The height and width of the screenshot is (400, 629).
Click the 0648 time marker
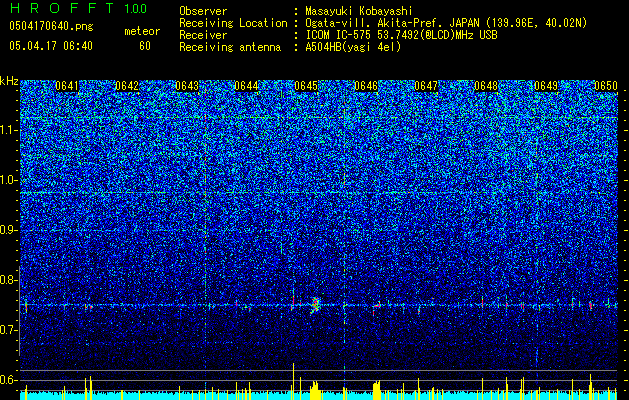click(x=486, y=86)
